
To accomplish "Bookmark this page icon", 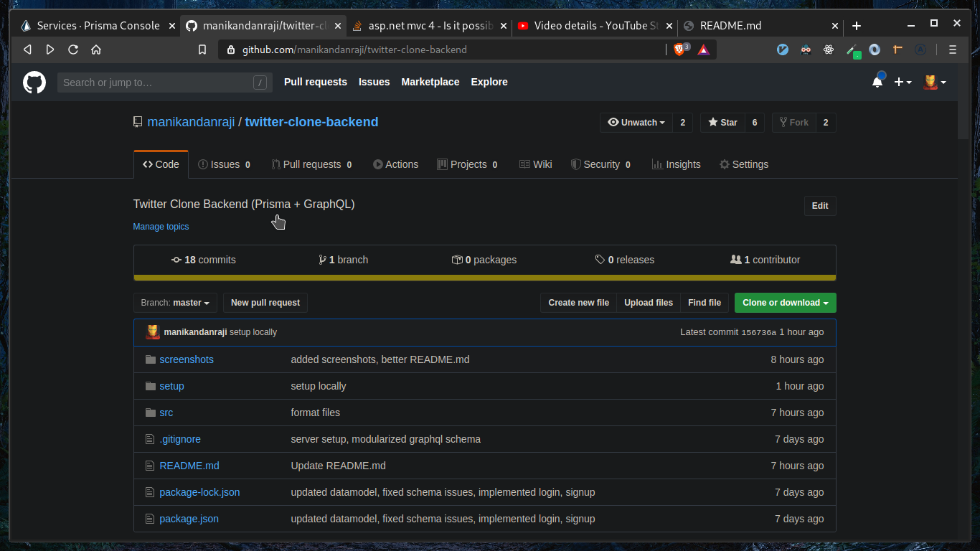I will coord(202,50).
